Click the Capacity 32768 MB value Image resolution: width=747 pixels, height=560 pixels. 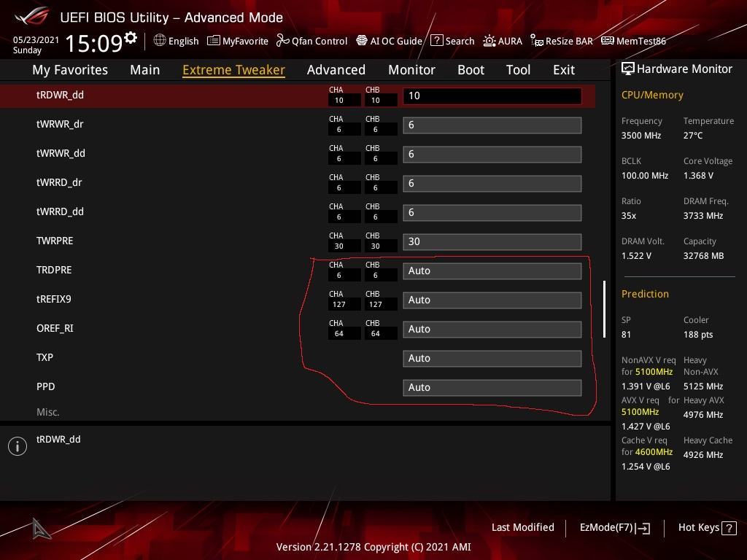(704, 256)
